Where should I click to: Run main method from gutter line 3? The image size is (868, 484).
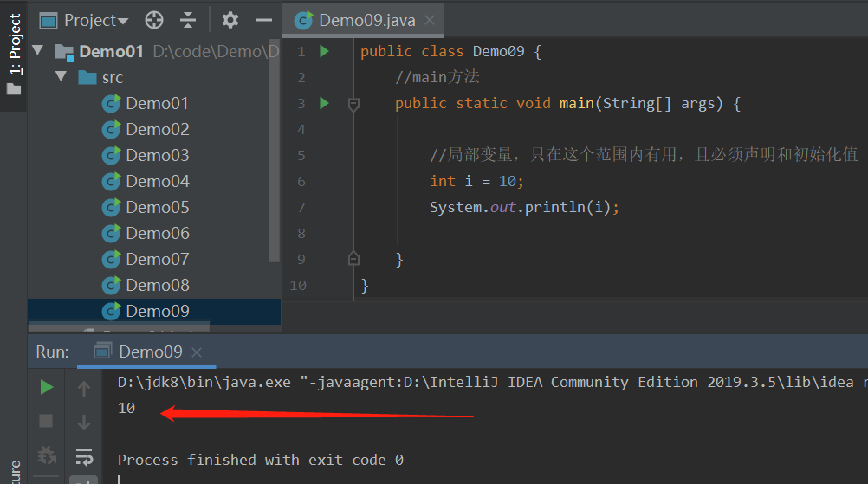coord(324,103)
